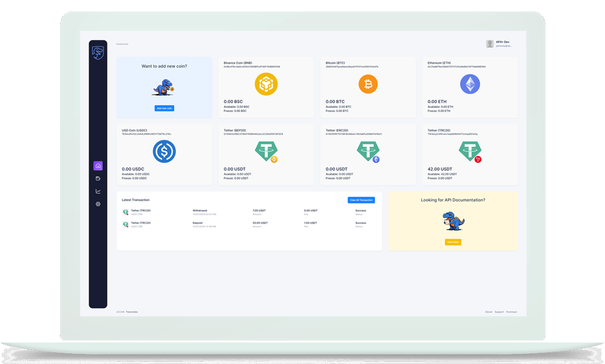Click the user avatar at top right
This screenshot has width=605, height=364.
tap(490, 44)
